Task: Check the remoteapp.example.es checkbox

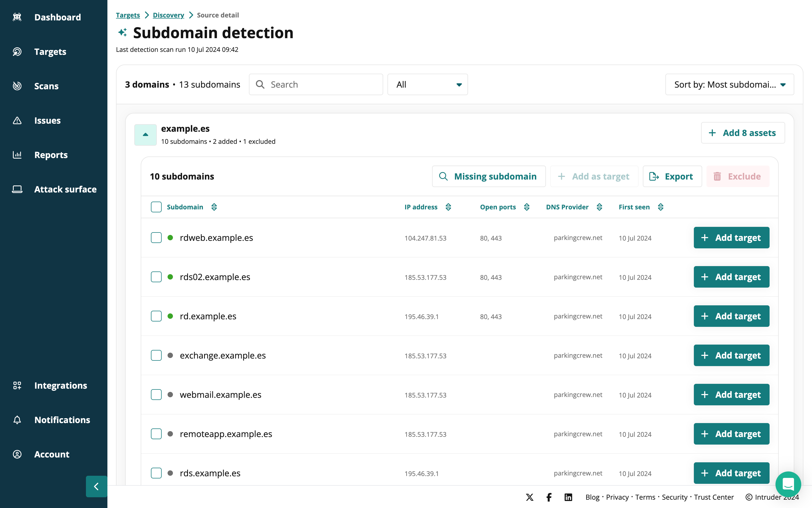Action: (156, 434)
